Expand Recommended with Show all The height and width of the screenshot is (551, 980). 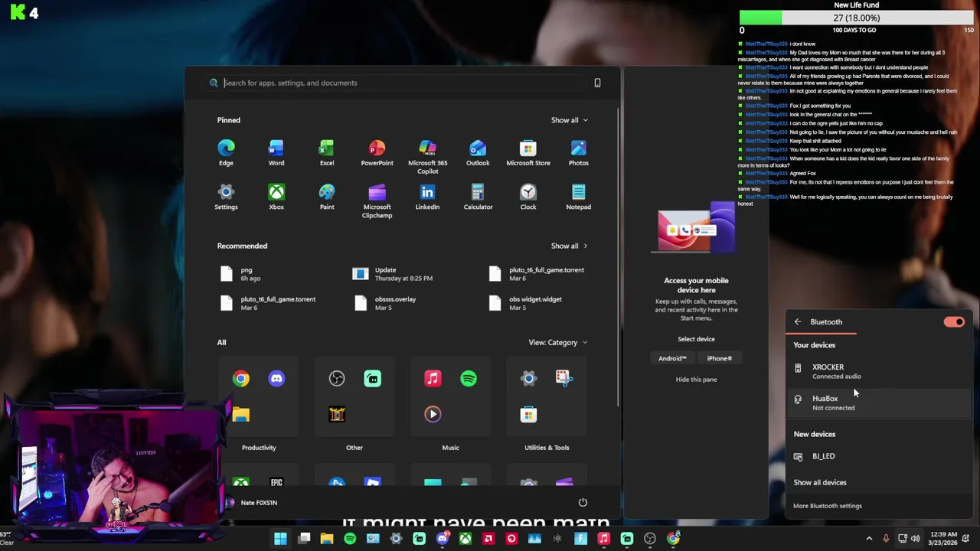click(569, 246)
